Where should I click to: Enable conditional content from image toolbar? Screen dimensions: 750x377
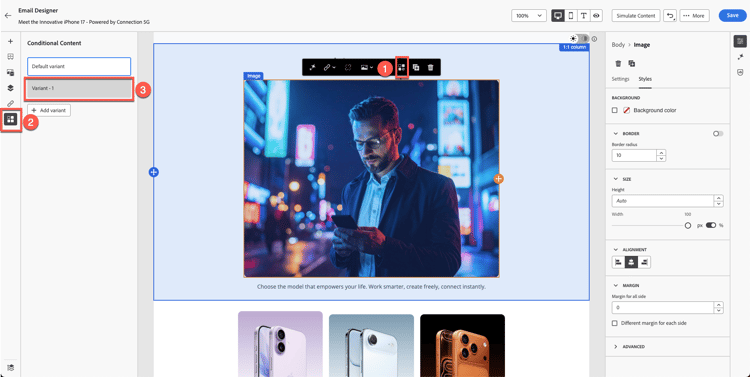(x=401, y=67)
